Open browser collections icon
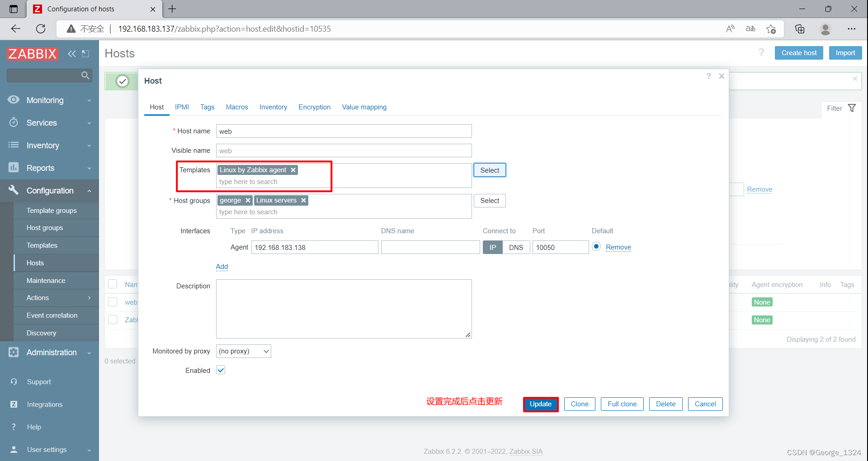Image resolution: width=868 pixels, height=461 pixels. coord(800,29)
